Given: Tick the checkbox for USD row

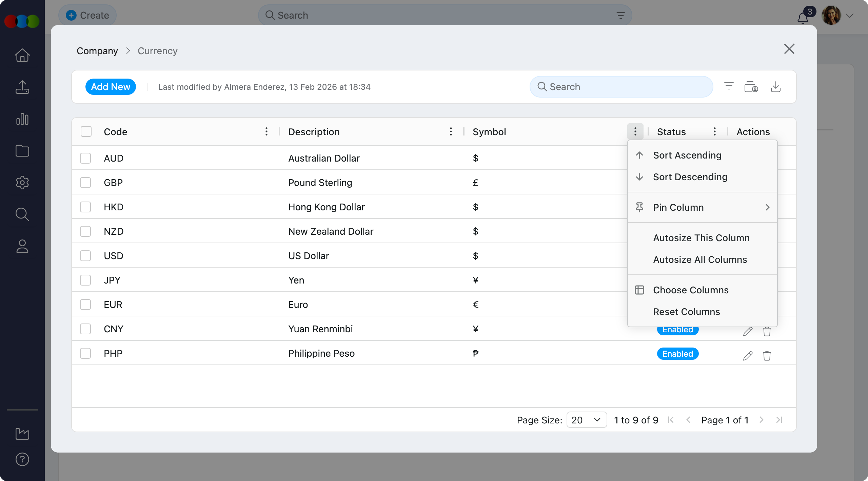Looking at the screenshot, I should [85, 255].
